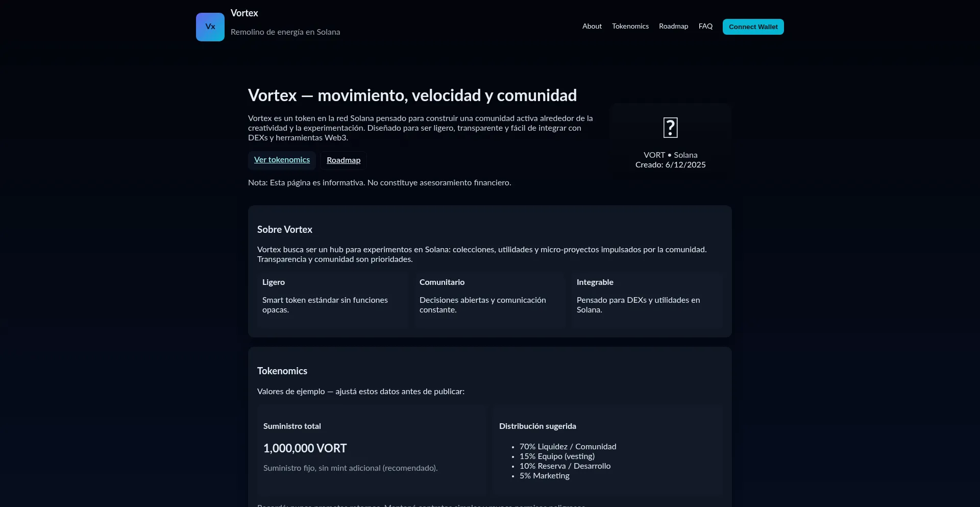Click the 'Distribución sugerida' label

537,426
